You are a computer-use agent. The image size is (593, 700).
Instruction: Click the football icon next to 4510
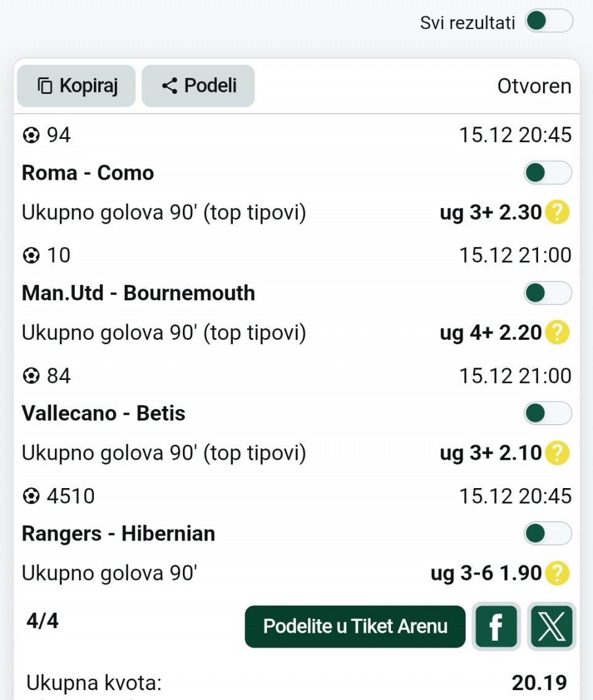point(30,496)
